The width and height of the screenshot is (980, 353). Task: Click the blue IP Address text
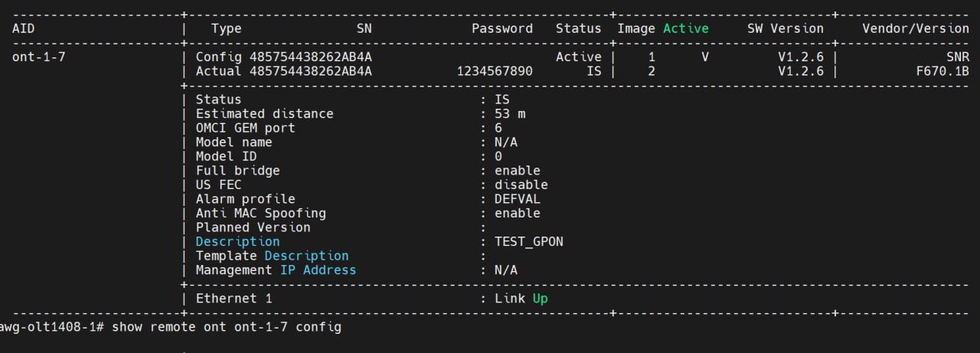point(318,270)
